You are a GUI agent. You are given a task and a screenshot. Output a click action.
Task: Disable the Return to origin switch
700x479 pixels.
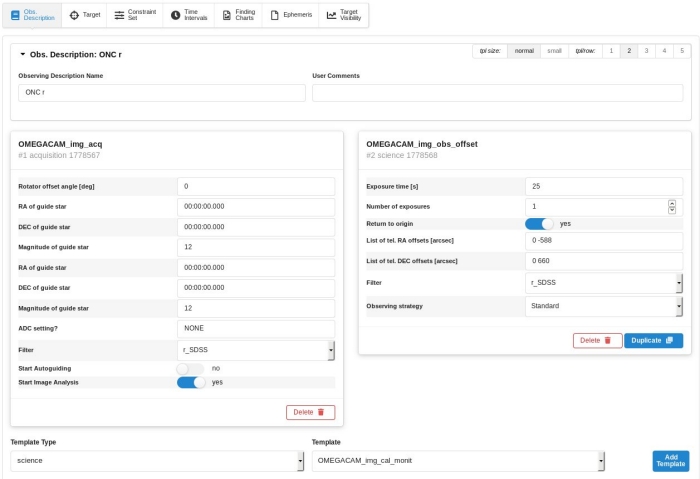click(x=539, y=224)
